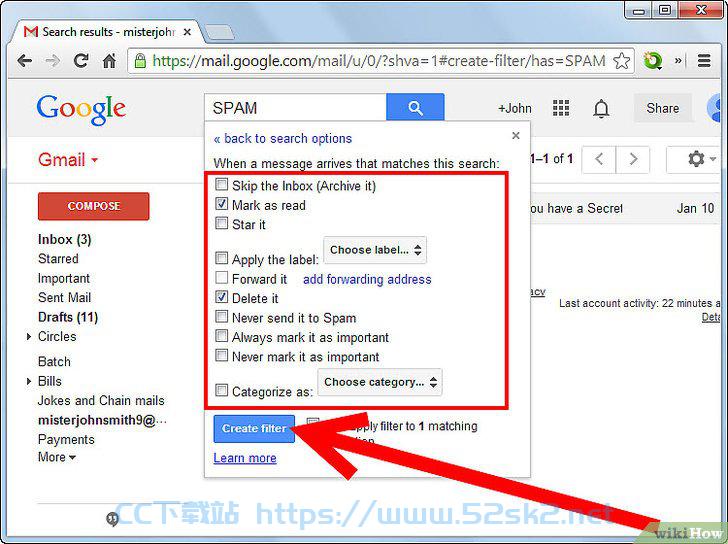
Task: Uncheck the Delete it checkbox
Action: pos(221,297)
